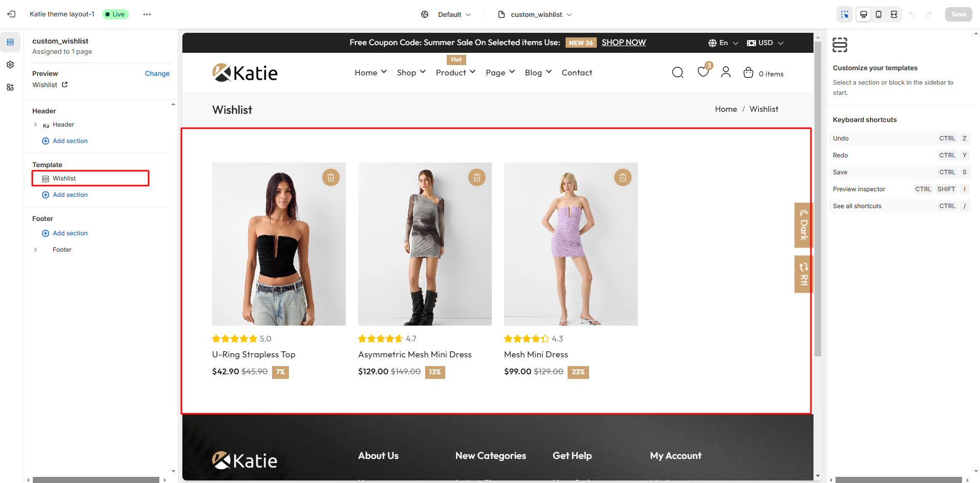Viewport: 980px width, 483px height.
Task: Click the Change preview link
Action: tap(157, 74)
